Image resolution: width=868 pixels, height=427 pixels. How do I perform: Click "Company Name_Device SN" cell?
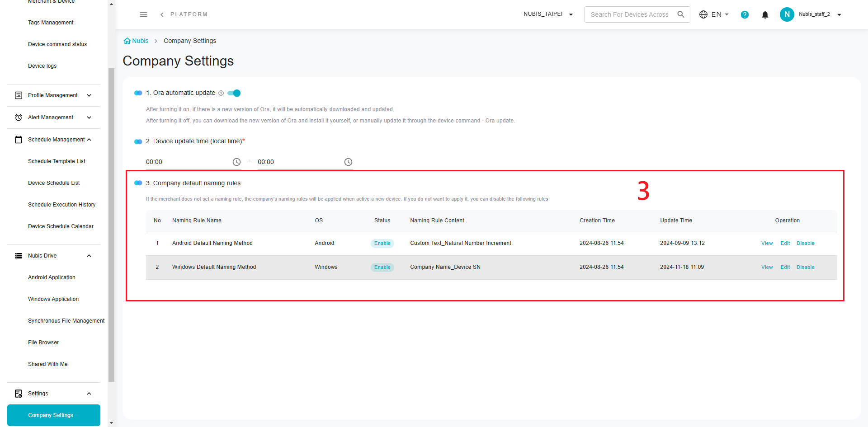[445, 267]
